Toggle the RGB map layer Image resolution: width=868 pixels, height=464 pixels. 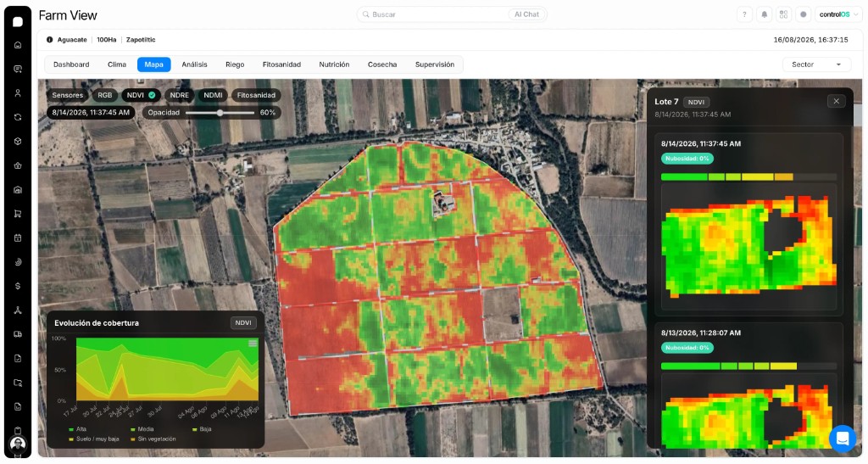point(104,95)
